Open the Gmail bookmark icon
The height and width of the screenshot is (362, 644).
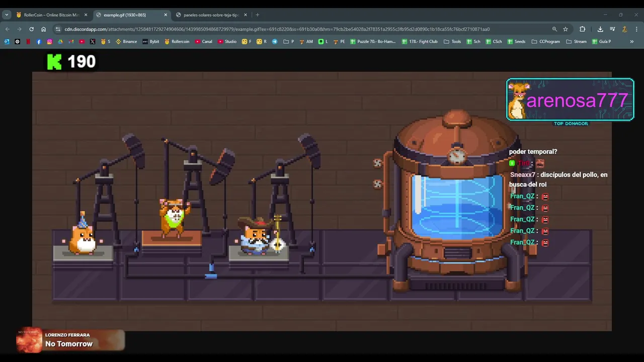pos(71,41)
